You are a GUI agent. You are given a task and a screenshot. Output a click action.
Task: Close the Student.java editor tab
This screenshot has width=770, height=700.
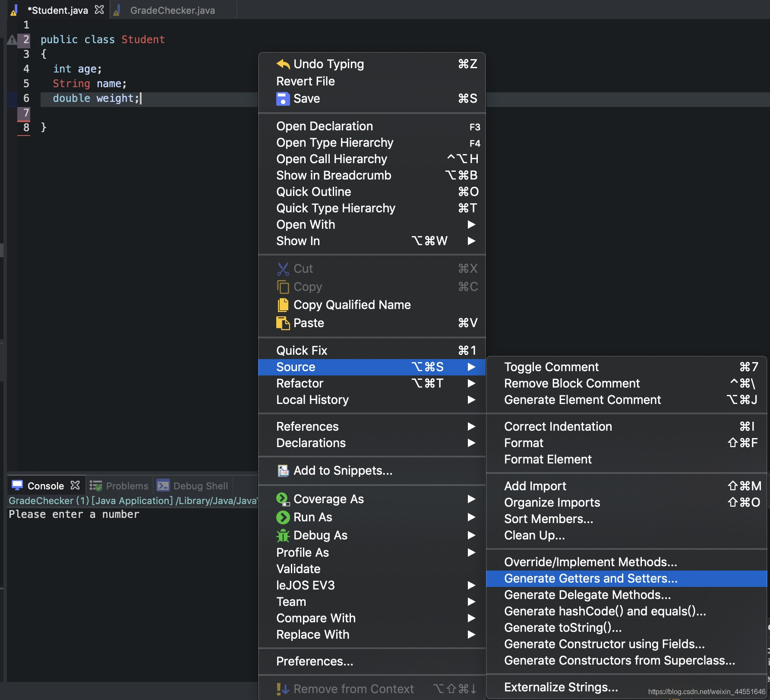click(x=99, y=10)
